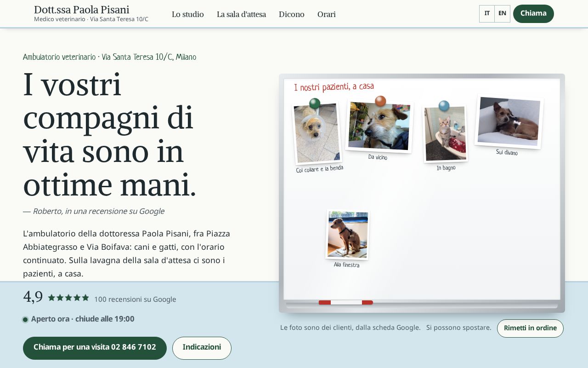Click Si possono spostare text
The width and height of the screenshot is (588, 368).
(x=459, y=328)
